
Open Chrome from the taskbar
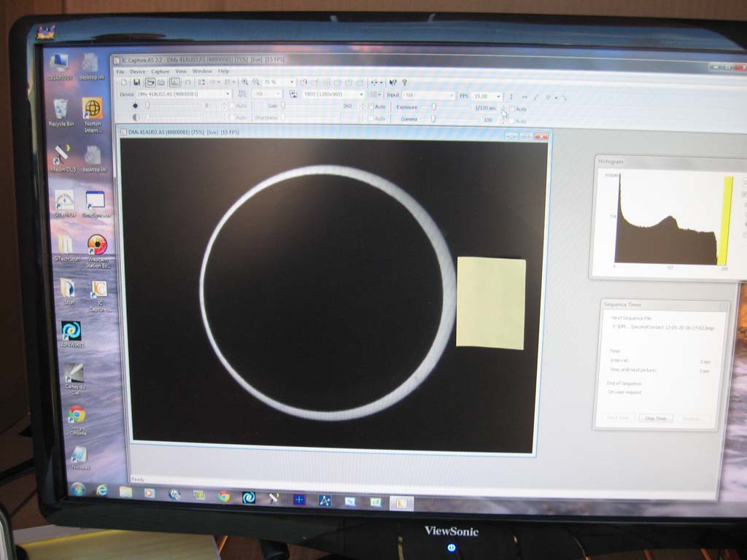[x=223, y=496]
